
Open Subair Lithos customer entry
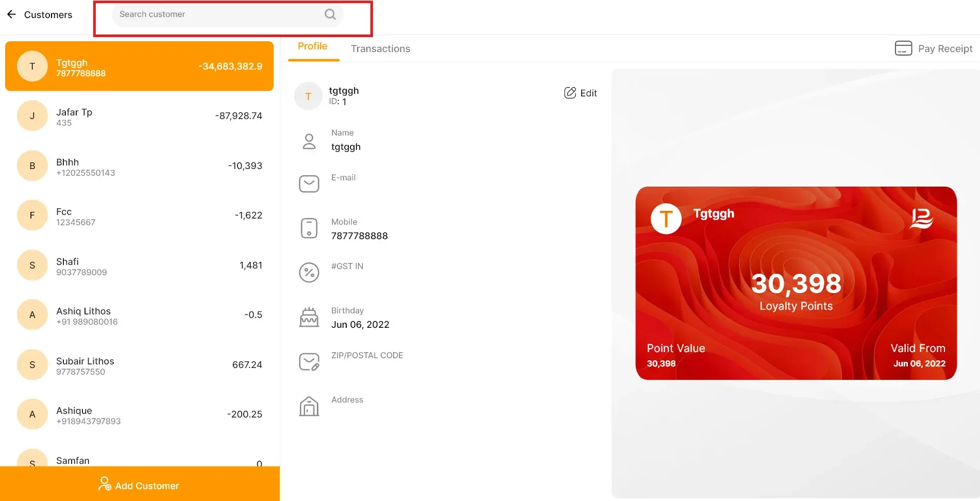click(139, 365)
